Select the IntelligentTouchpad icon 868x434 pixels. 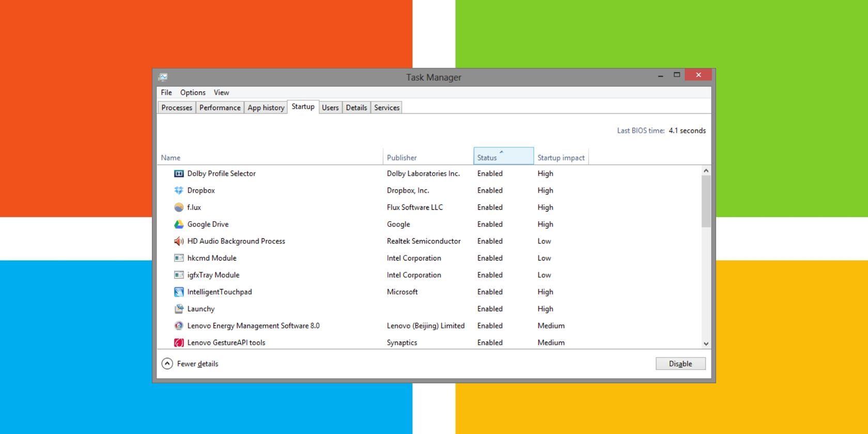tap(179, 292)
